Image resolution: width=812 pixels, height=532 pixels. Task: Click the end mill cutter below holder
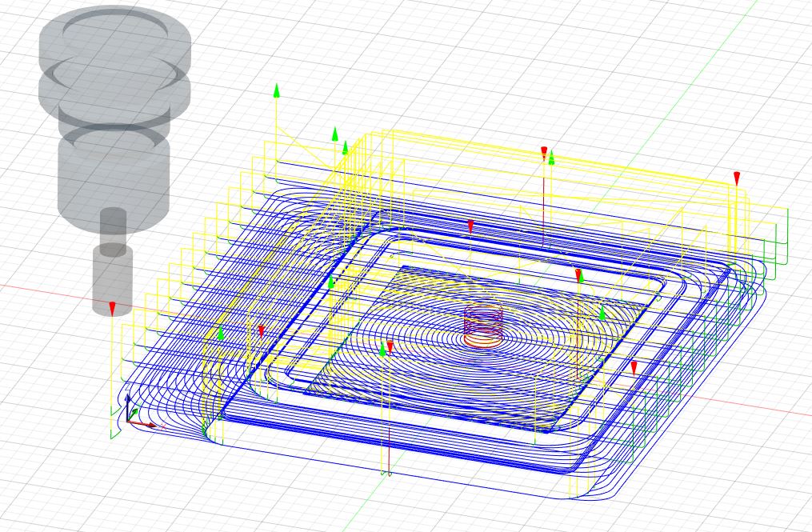coord(112,262)
